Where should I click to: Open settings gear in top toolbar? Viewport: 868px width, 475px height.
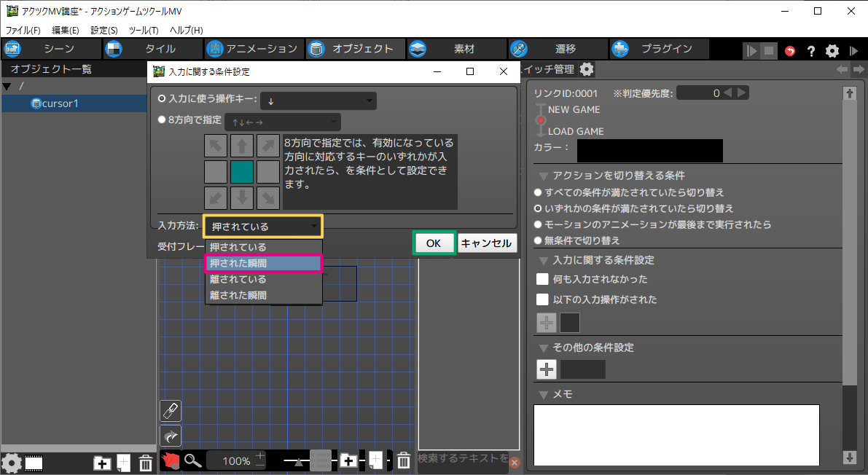point(832,51)
